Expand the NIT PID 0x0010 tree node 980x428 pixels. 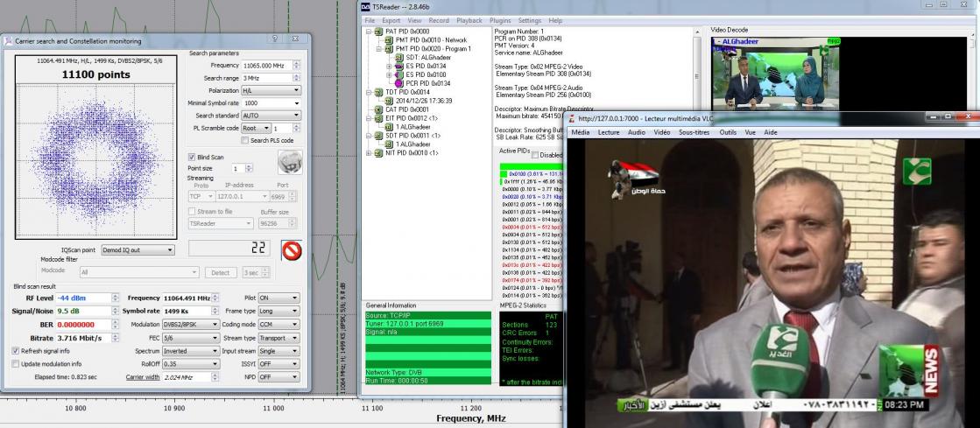[369, 153]
